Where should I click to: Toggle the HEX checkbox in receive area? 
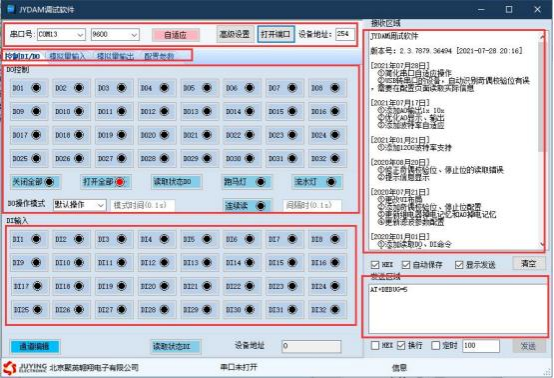pos(375,265)
